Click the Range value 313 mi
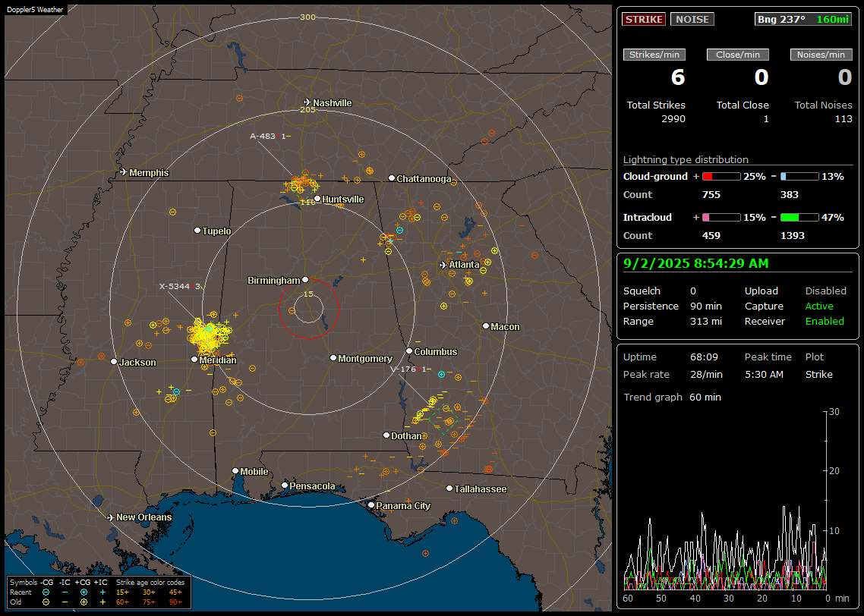 click(706, 322)
